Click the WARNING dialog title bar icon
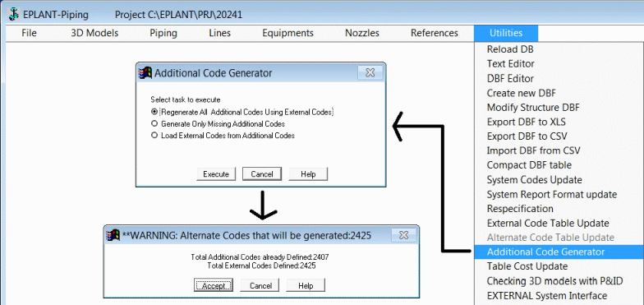The height and width of the screenshot is (305, 644). pos(113,235)
